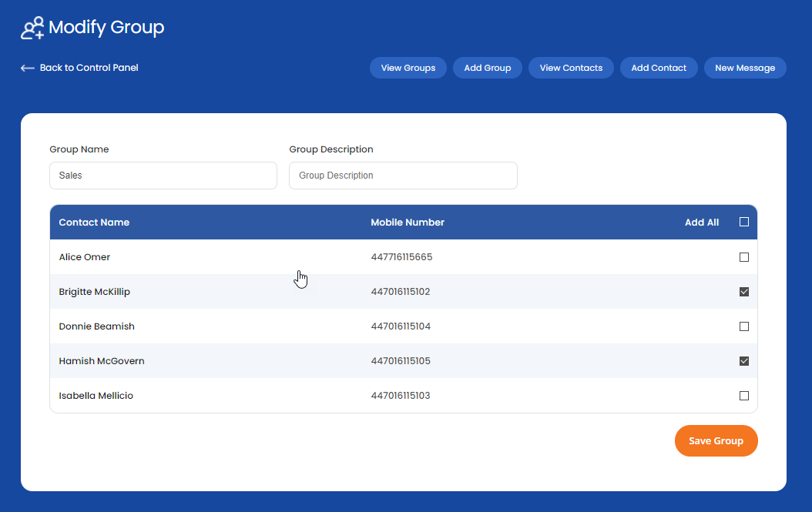Uncheck Hamish McGovern's checkbox
The image size is (812, 512).
744,361
